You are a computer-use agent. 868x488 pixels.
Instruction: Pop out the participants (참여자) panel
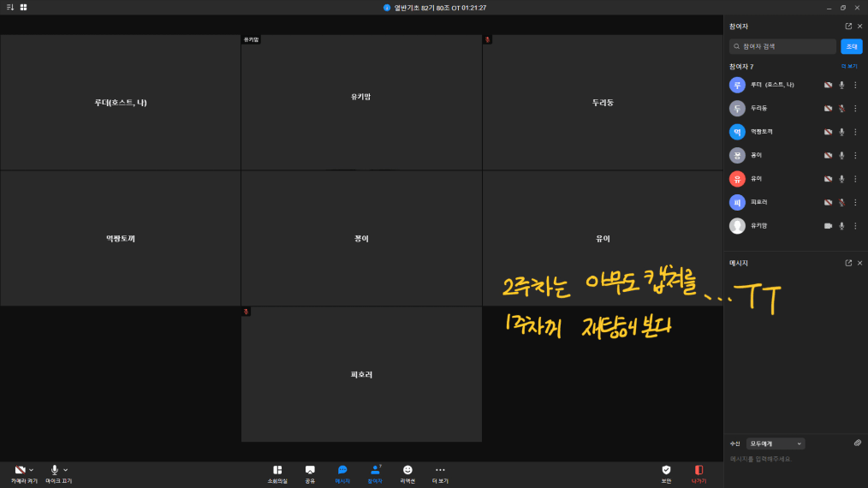click(x=848, y=27)
